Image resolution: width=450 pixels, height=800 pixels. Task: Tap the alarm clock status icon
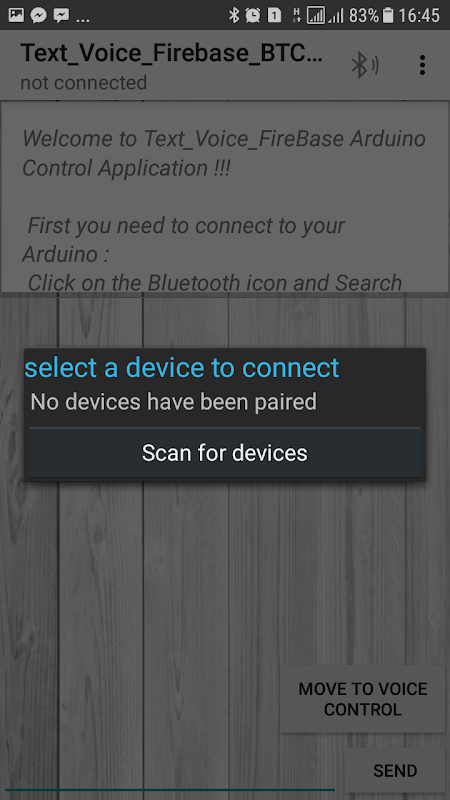pos(252,15)
